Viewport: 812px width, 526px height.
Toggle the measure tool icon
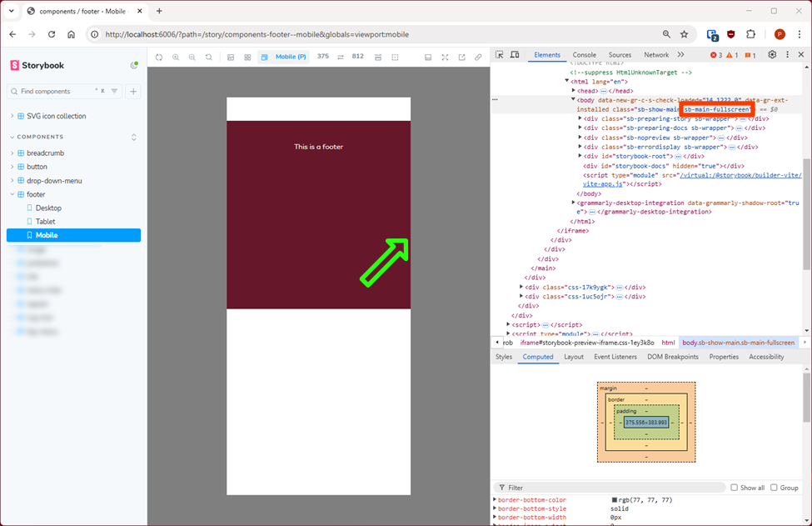point(378,57)
